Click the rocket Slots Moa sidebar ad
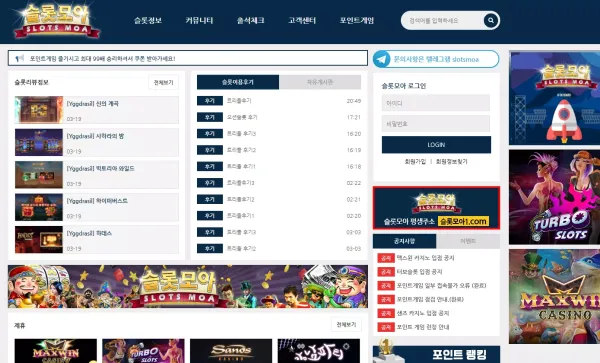600x363 pixels. pyautogui.click(x=554, y=98)
